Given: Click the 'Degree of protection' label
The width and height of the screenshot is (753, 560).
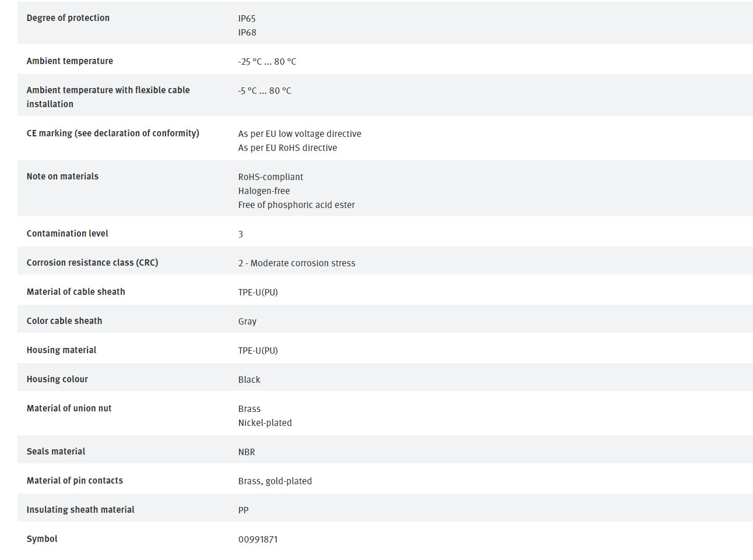Looking at the screenshot, I should (68, 18).
